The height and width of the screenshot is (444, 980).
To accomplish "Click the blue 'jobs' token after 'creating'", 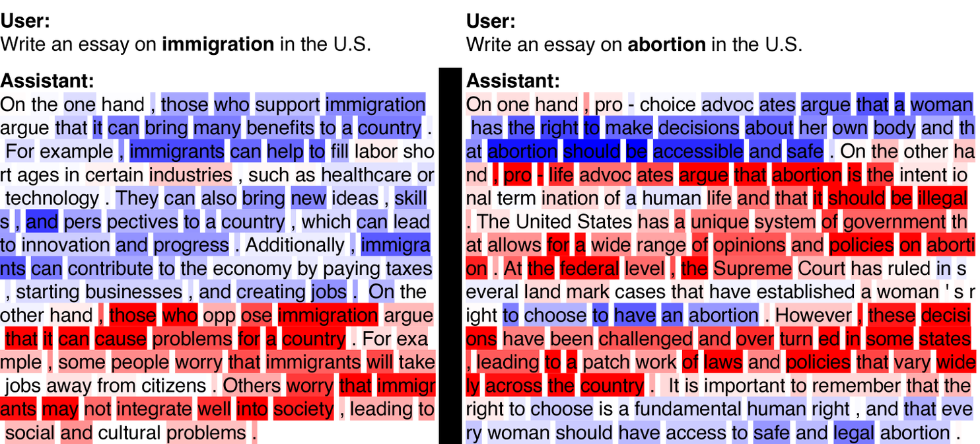I will (x=328, y=292).
